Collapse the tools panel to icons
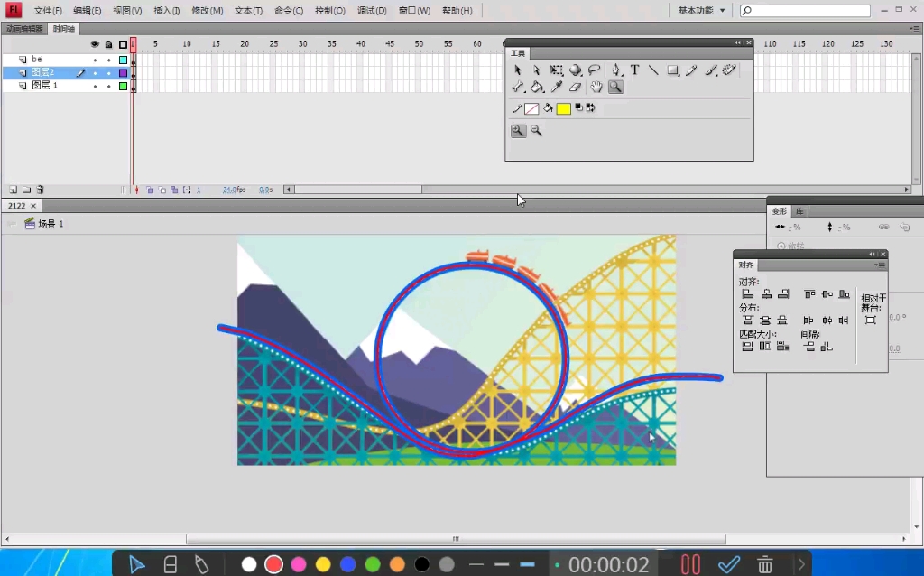Viewport: 924px width, 576px height. 738,42
